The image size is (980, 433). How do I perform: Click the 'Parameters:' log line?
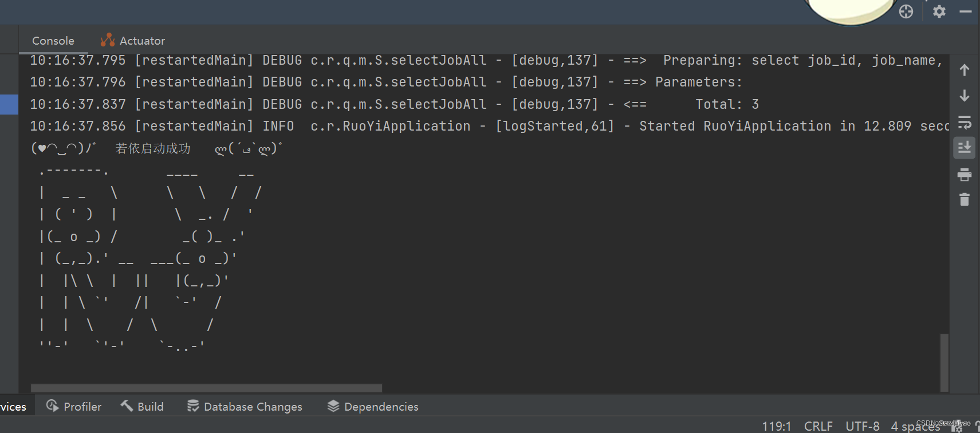(386, 82)
